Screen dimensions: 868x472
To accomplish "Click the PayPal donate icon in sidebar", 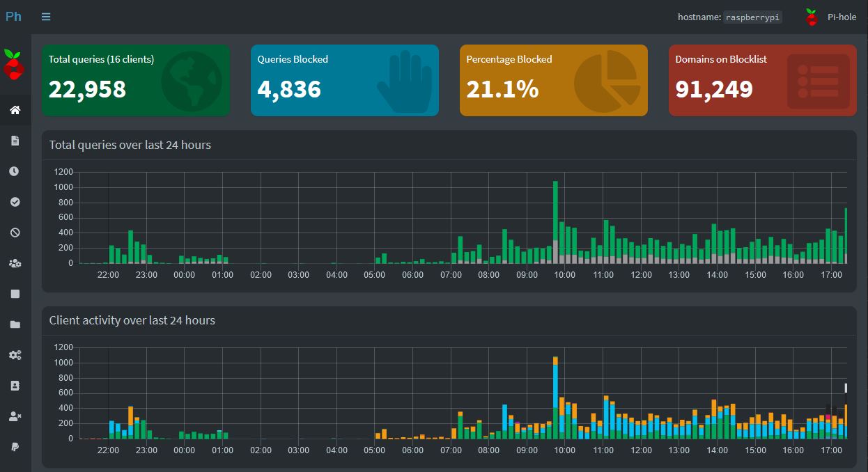I will 15,447.
